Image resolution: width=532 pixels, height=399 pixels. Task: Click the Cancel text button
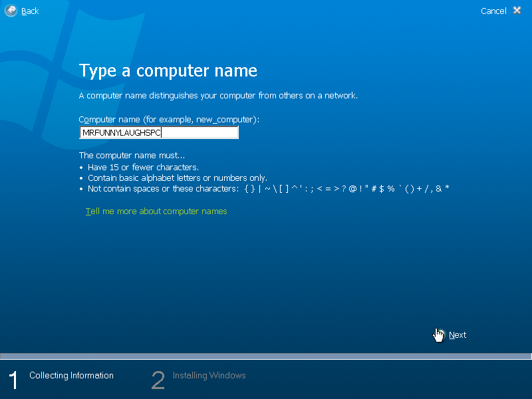pos(493,11)
